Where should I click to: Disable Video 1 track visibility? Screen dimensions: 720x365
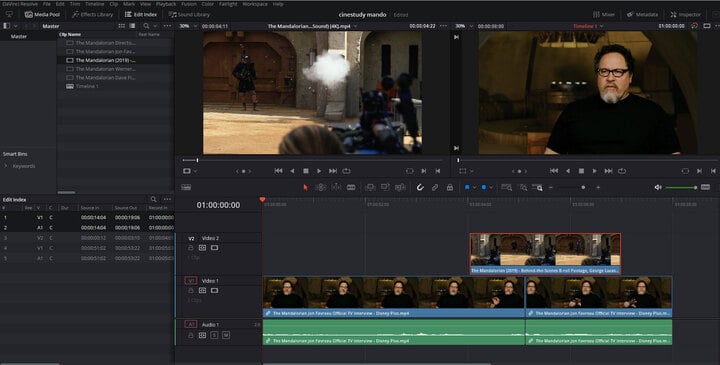click(214, 291)
